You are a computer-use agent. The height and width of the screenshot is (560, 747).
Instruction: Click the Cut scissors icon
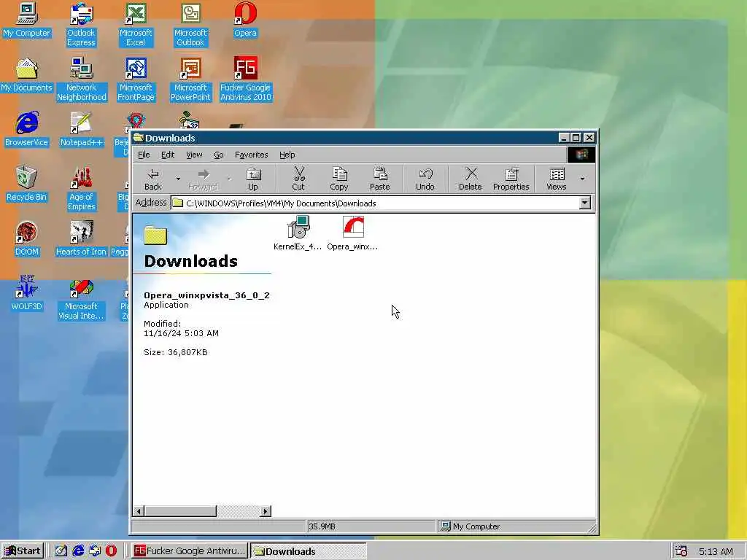(x=298, y=179)
